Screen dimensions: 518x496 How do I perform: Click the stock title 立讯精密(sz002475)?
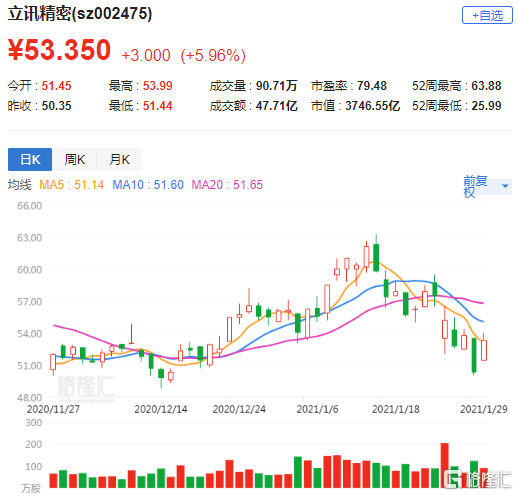tap(80, 14)
